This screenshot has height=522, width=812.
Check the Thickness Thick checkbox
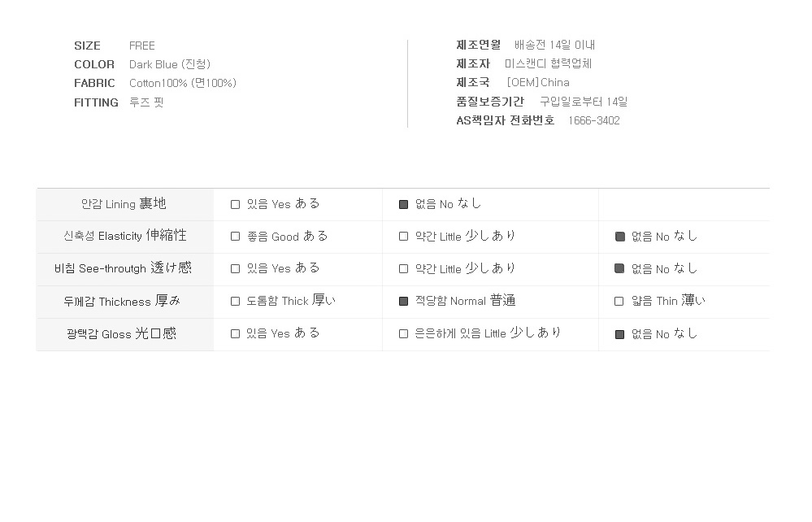(x=235, y=302)
